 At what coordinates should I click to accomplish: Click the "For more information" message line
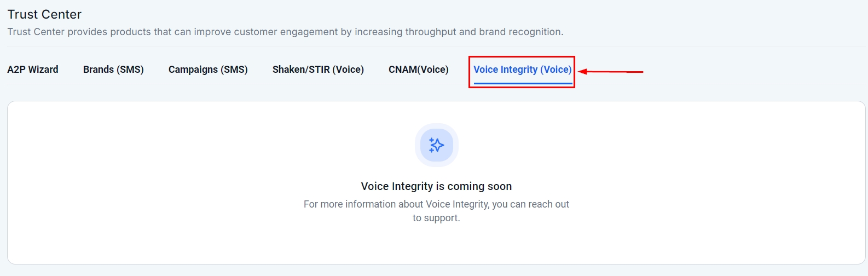[x=436, y=204]
